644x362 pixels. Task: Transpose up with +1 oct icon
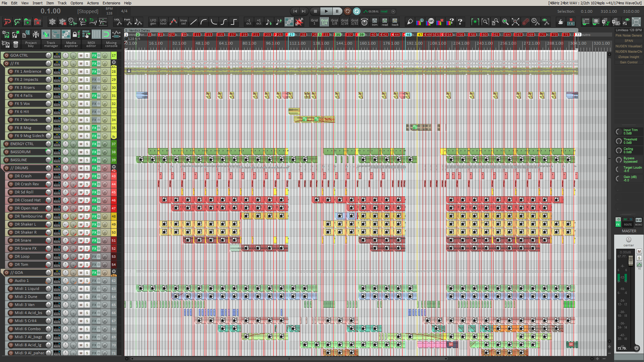coord(259,22)
